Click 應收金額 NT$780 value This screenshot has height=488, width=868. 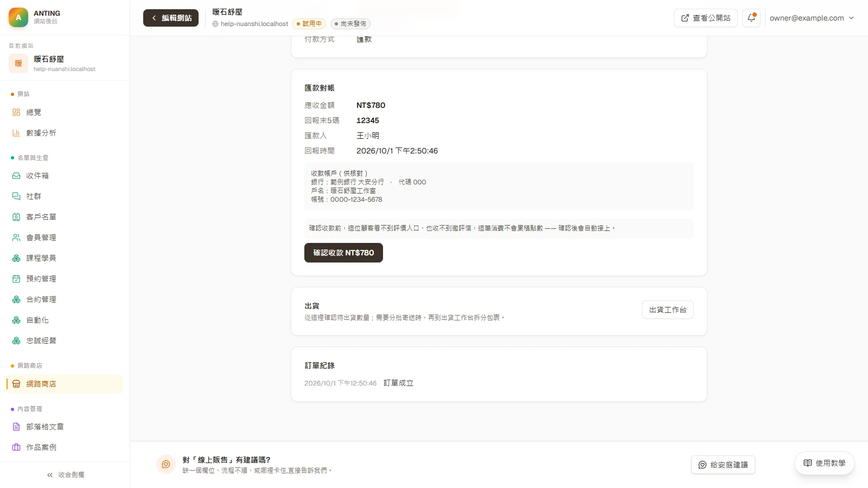coord(371,105)
